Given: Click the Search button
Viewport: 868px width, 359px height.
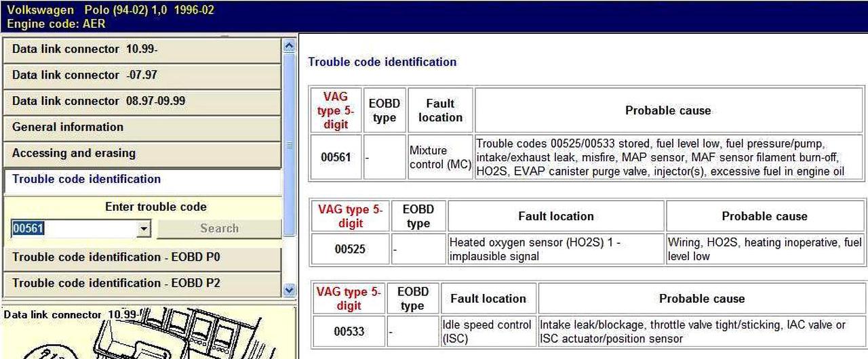Looking at the screenshot, I should click(x=219, y=229).
